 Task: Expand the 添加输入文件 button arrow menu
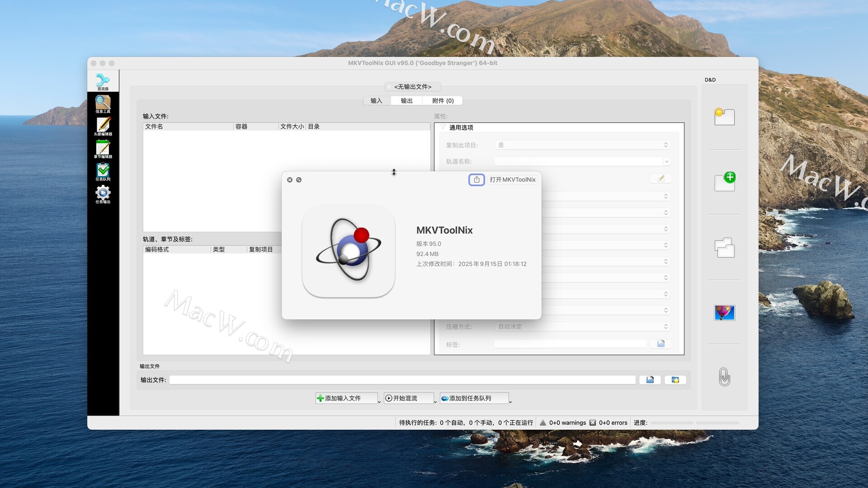click(379, 401)
